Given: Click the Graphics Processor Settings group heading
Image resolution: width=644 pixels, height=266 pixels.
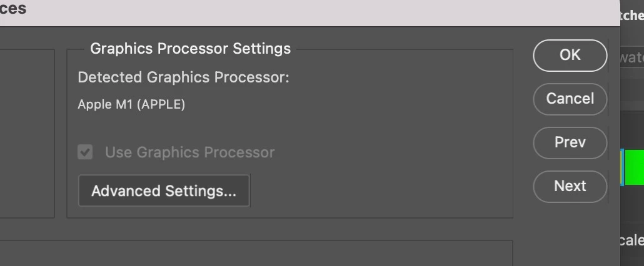Looking at the screenshot, I should 190,49.
